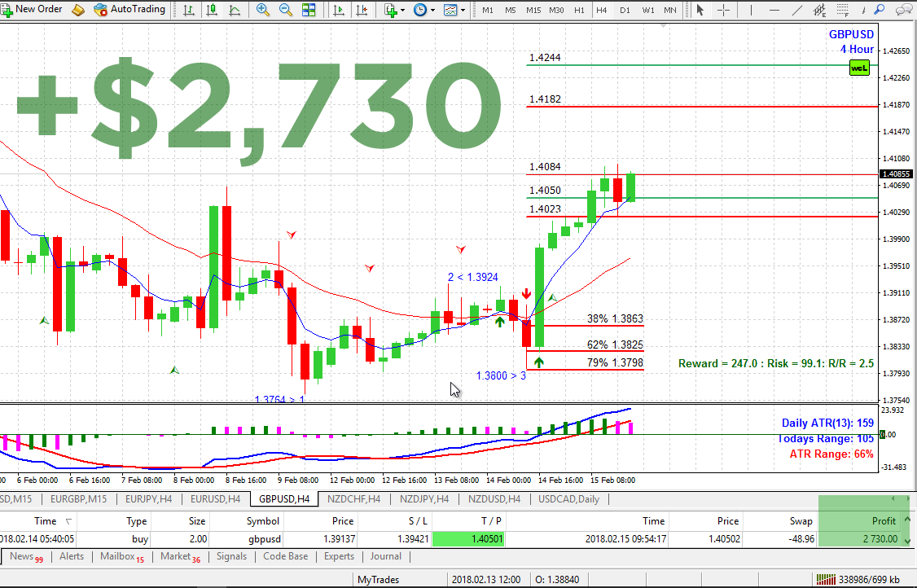This screenshot has width=917, height=588.
Task: Open the templates icon
Action: [x=450, y=10]
